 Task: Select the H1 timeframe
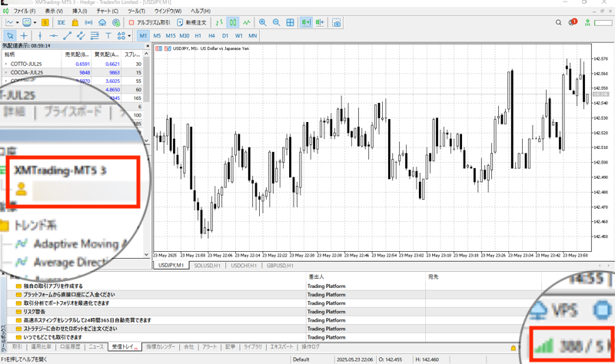(198, 35)
